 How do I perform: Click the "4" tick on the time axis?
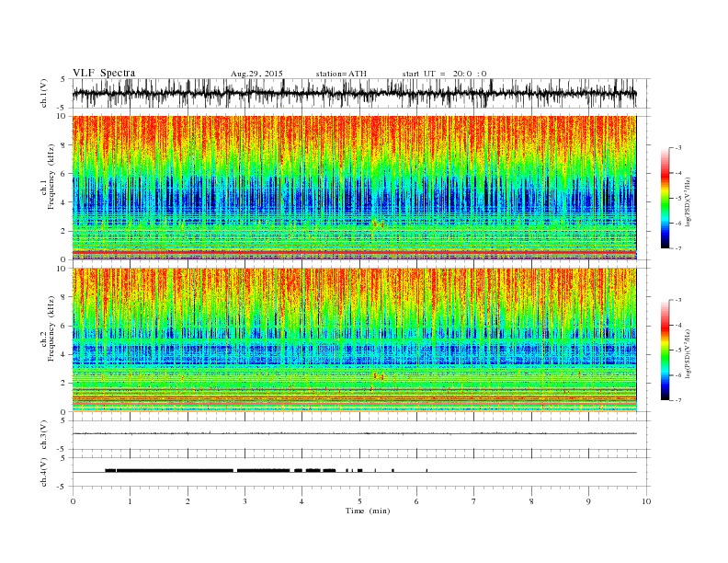pos(301,501)
